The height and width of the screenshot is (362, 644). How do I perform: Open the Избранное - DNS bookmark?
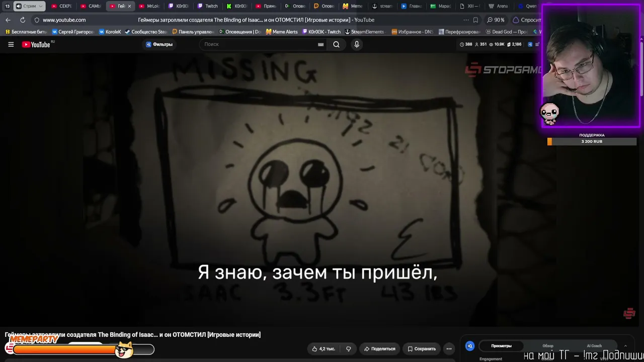coord(412,32)
